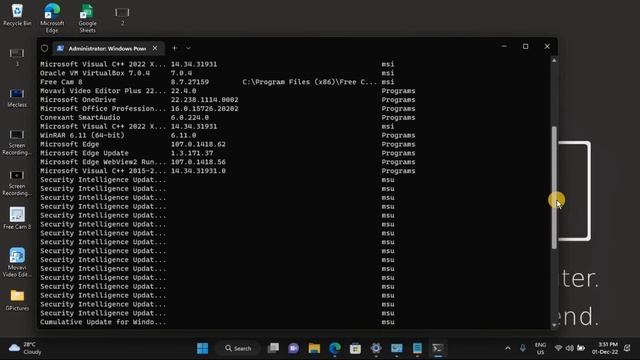Open File Explorer from the taskbar
640x360 pixels.
pyautogui.click(x=314, y=348)
